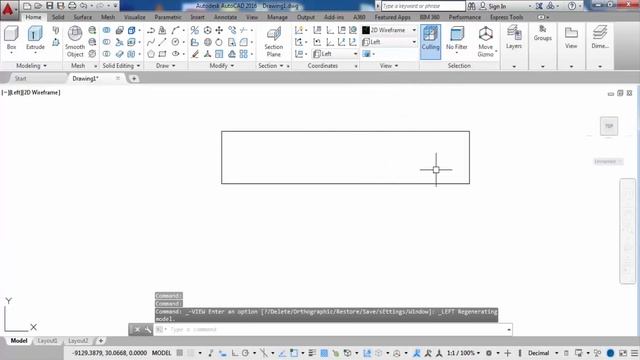Expand the Draw panel flyout
This screenshot has width=640, height=360.
[x=166, y=66]
